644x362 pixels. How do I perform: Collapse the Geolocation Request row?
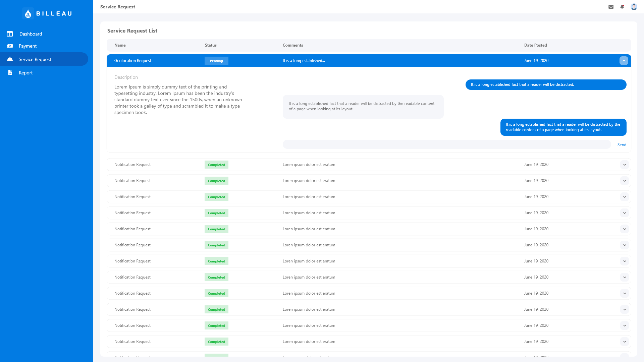pyautogui.click(x=624, y=61)
